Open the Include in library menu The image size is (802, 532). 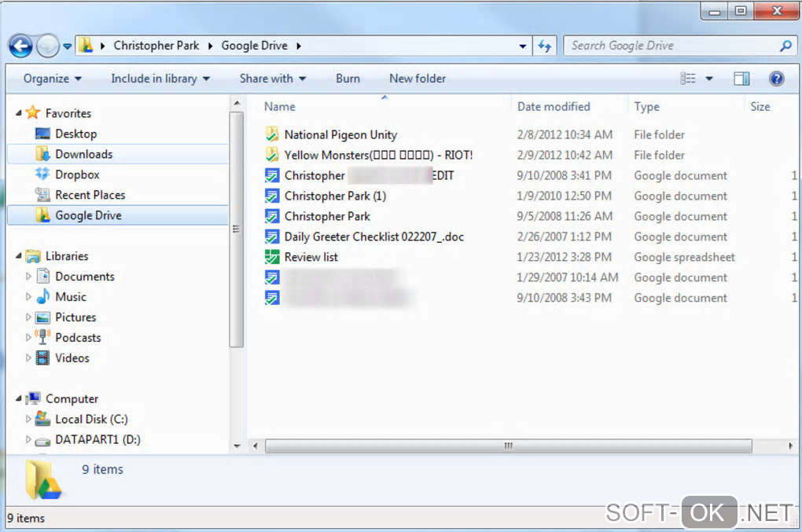(160, 79)
